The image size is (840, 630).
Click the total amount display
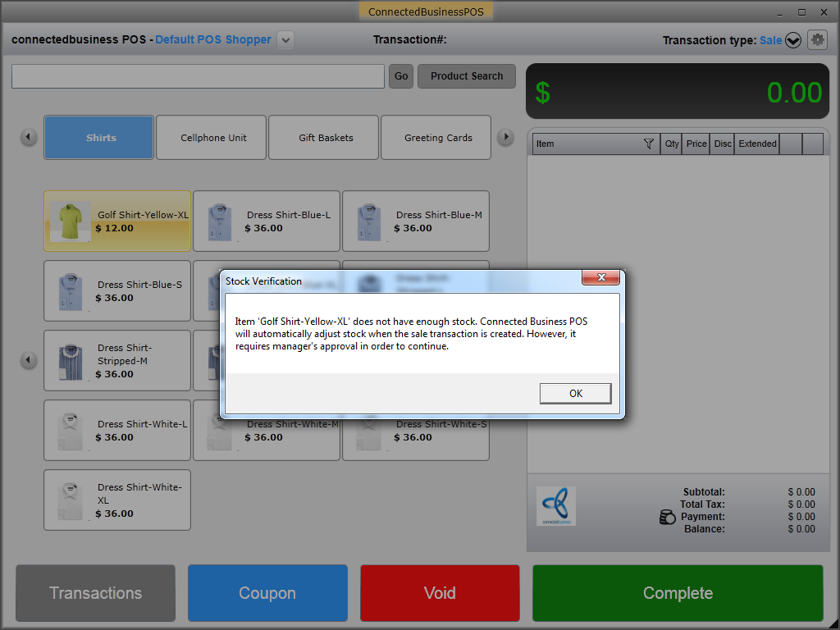tap(678, 92)
